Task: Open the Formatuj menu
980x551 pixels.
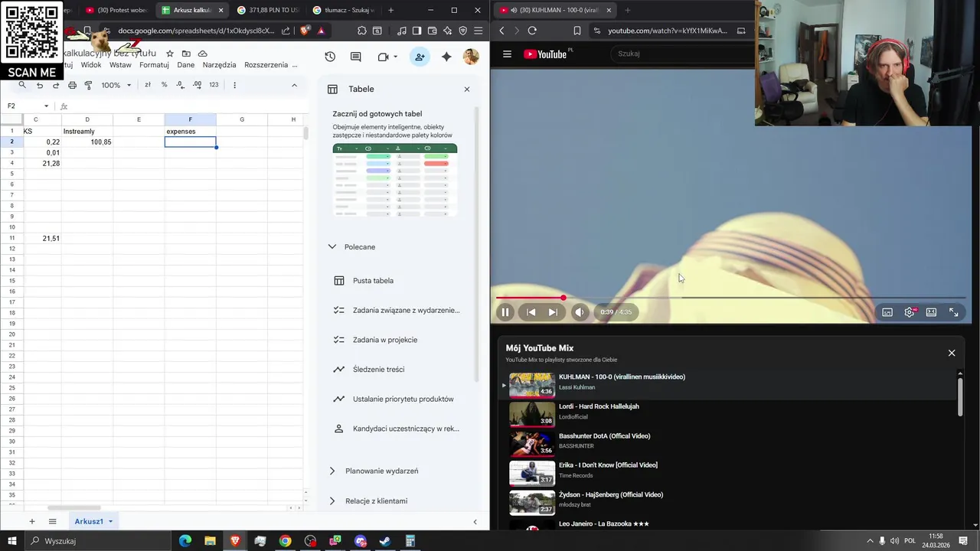Action: pos(154,65)
